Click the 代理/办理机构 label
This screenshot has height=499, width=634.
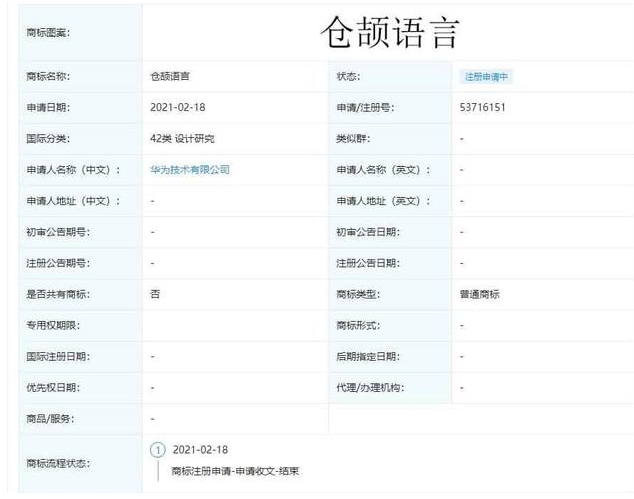(x=371, y=388)
